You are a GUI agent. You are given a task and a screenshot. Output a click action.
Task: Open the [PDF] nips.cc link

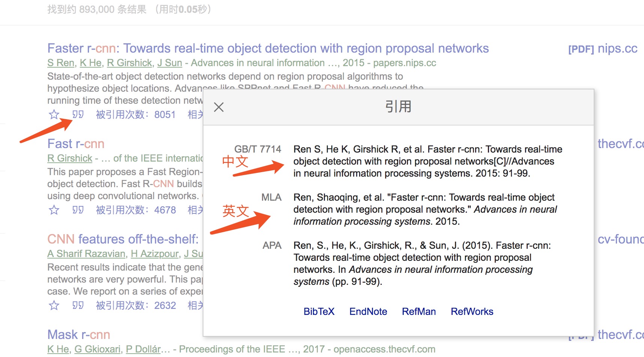coord(603,49)
